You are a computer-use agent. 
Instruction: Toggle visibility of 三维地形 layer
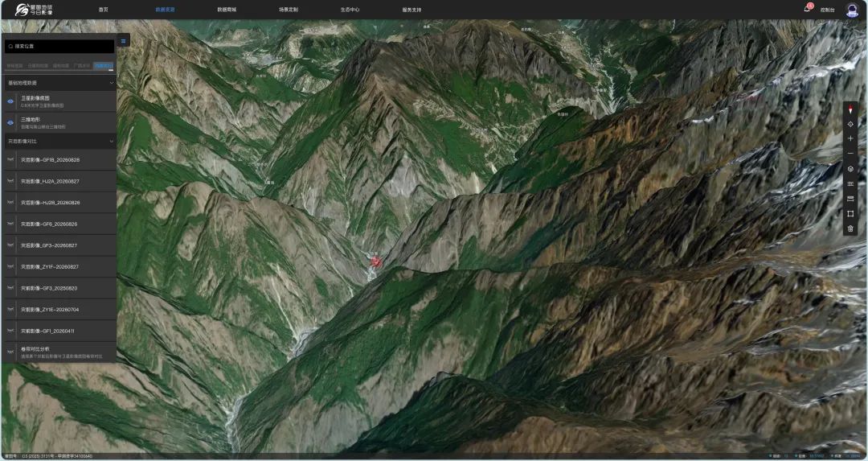10,122
